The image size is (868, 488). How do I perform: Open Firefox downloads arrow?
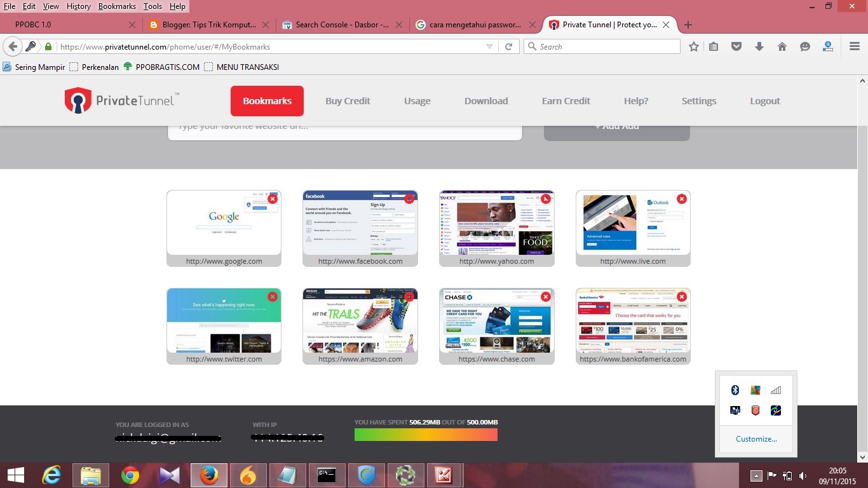point(759,46)
